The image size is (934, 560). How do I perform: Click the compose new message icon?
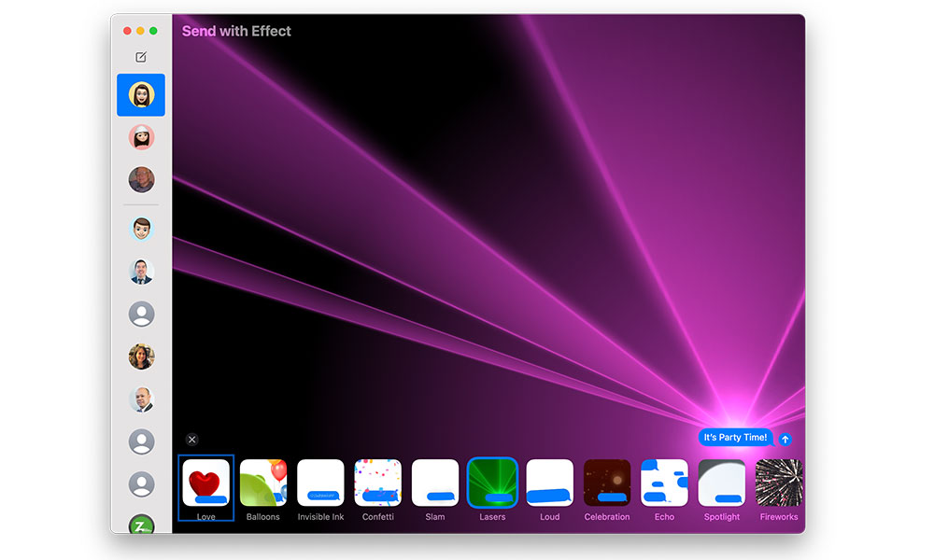click(141, 57)
